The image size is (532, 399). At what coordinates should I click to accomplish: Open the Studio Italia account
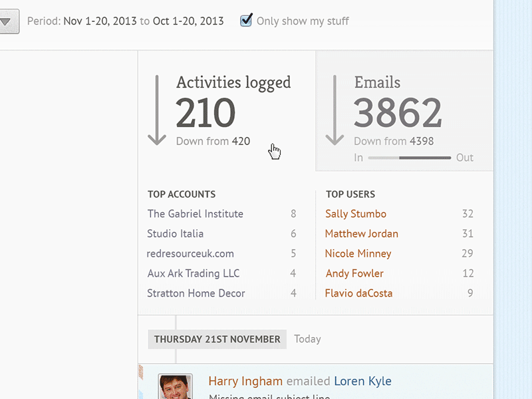pos(175,234)
